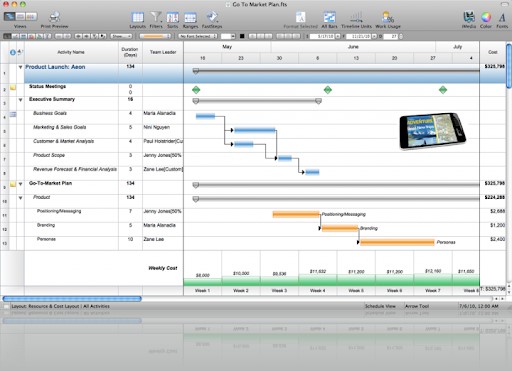Screen dimensions: 512x371
Task: Switch to the Resource view button
Action: pyautogui.click(x=31, y=16)
